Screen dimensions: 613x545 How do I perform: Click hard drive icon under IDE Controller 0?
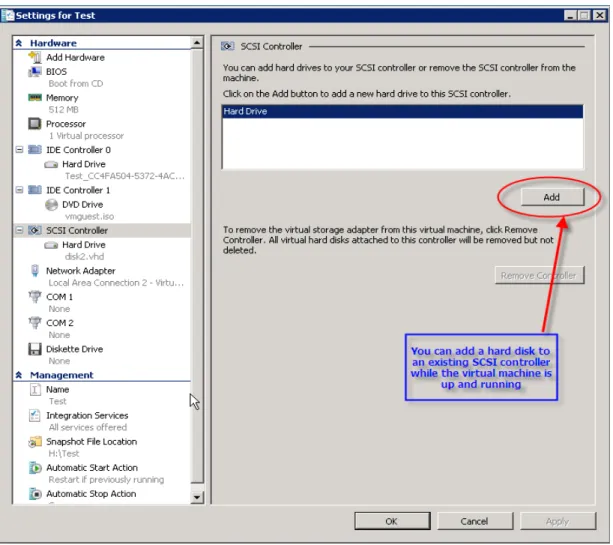pyautogui.click(x=51, y=164)
